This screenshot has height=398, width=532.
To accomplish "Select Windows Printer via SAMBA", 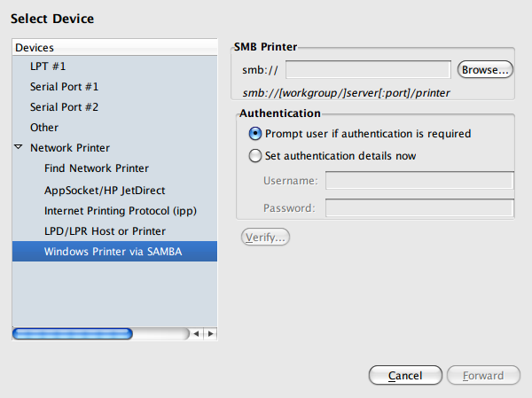I will 113,252.
